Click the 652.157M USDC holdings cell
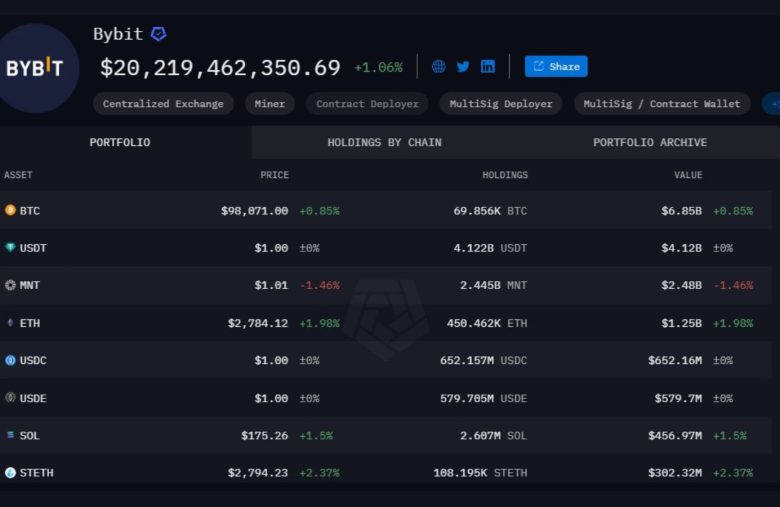 pos(484,360)
